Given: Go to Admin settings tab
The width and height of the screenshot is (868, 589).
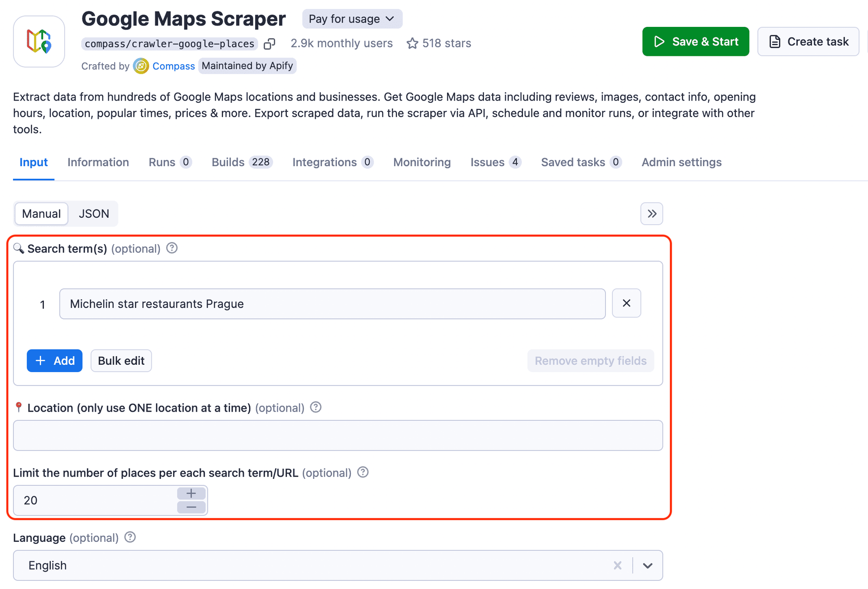Looking at the screenshot, I should 681,162.
